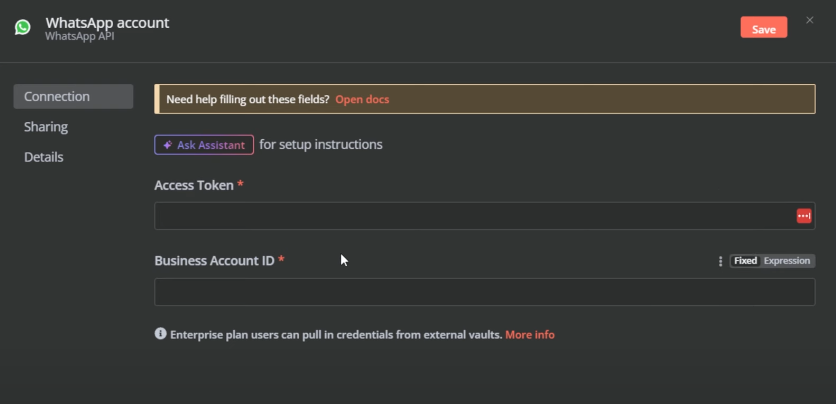This screenshot has height=404, width=836.
Task: Open the Details tab
Action: pos(44,157)
